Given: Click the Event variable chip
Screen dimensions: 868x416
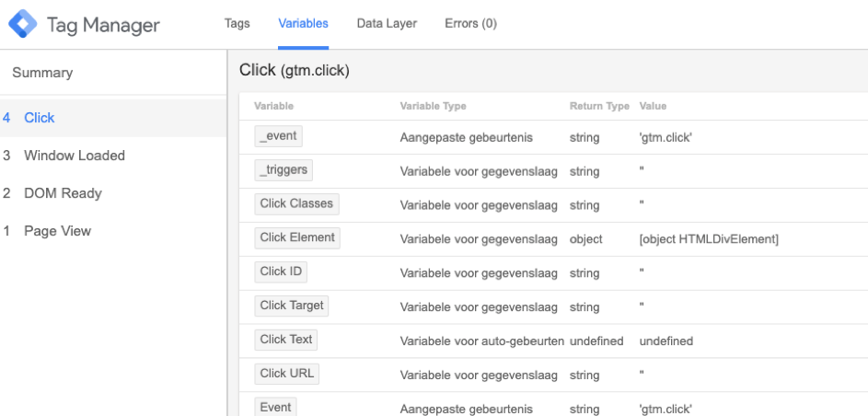Looking at the screenshot, I should [x=275, y=407].
